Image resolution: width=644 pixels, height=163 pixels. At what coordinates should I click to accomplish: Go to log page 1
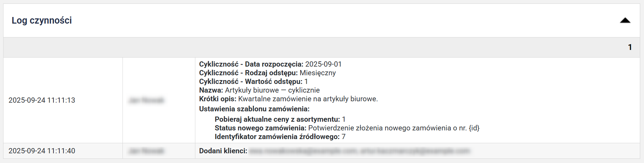click(630, 47)
